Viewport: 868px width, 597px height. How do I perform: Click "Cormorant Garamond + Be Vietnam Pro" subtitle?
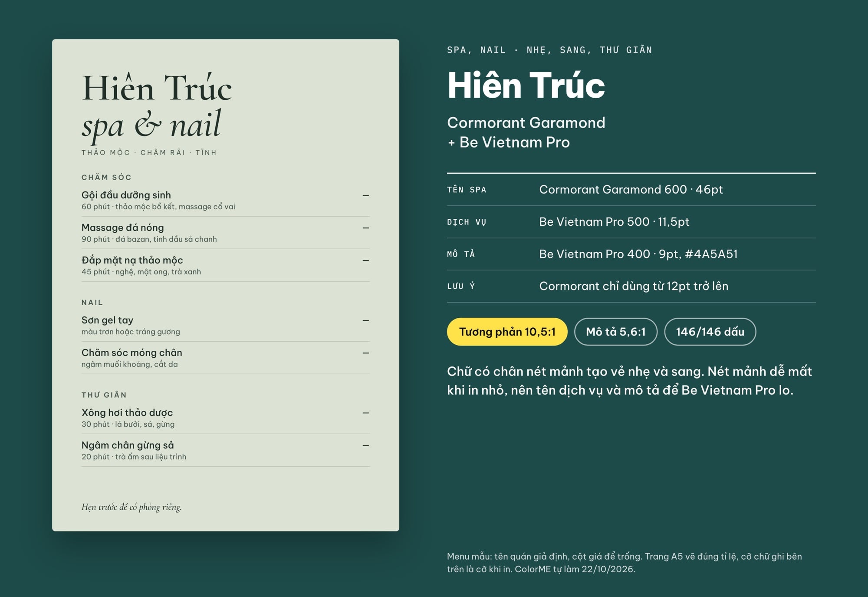[x=526, y=132]
